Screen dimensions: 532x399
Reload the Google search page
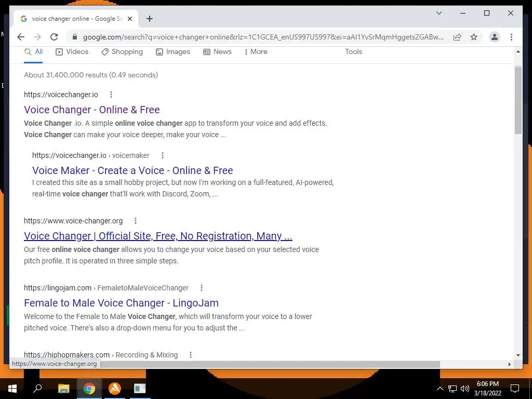pos(54,37)
